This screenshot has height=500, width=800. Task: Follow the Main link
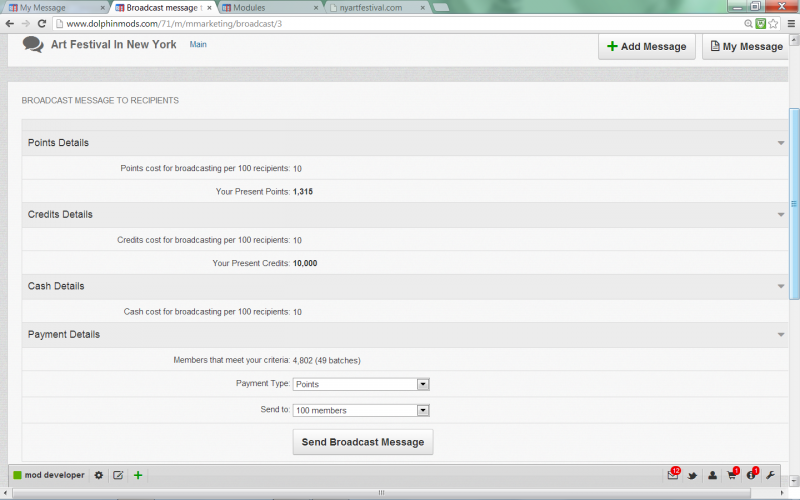tap(198, 44)
